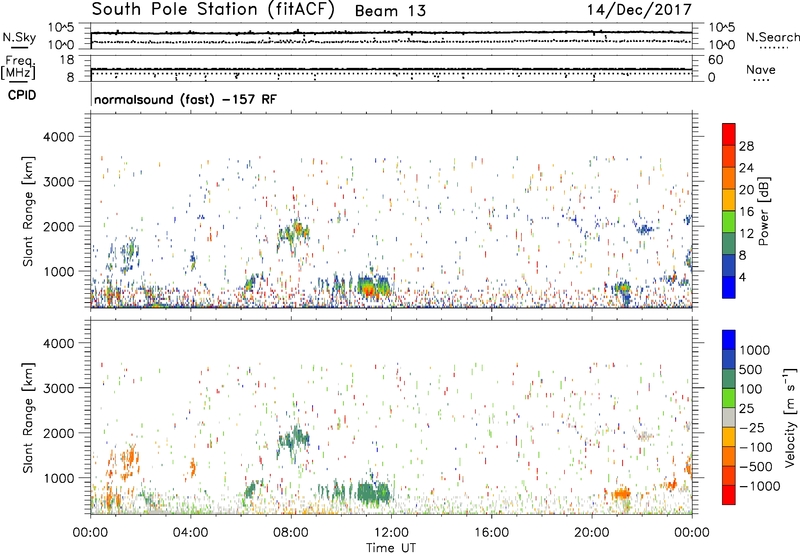The height and width of the screenshot is (554, 800).
Task: Click the '3000' tick of the velocity panel
Action: 59,388
